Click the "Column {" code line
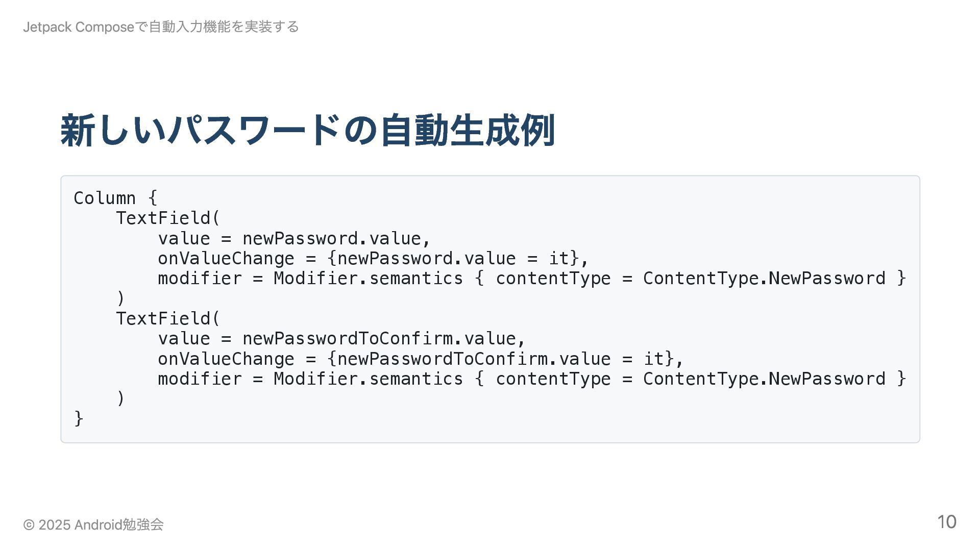Viewport: 980px width, 551px height. click(x=115, y=198)
